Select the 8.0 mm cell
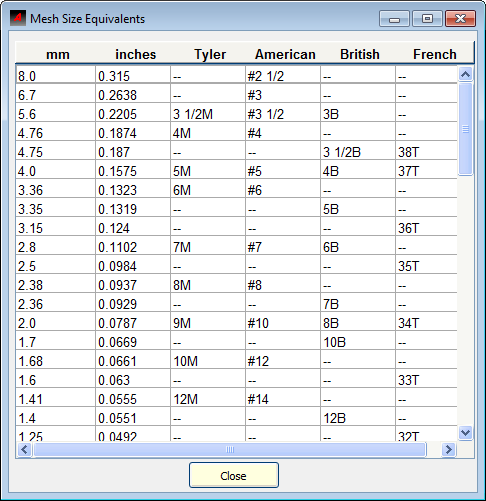The height and width of the screenshot is (501, 486). coord(56,75)
